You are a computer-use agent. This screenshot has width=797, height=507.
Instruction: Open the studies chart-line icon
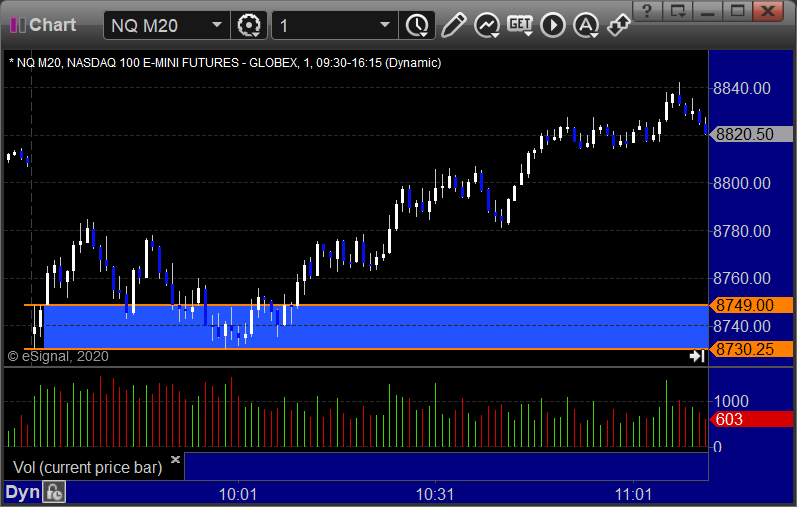click(486, 25)
